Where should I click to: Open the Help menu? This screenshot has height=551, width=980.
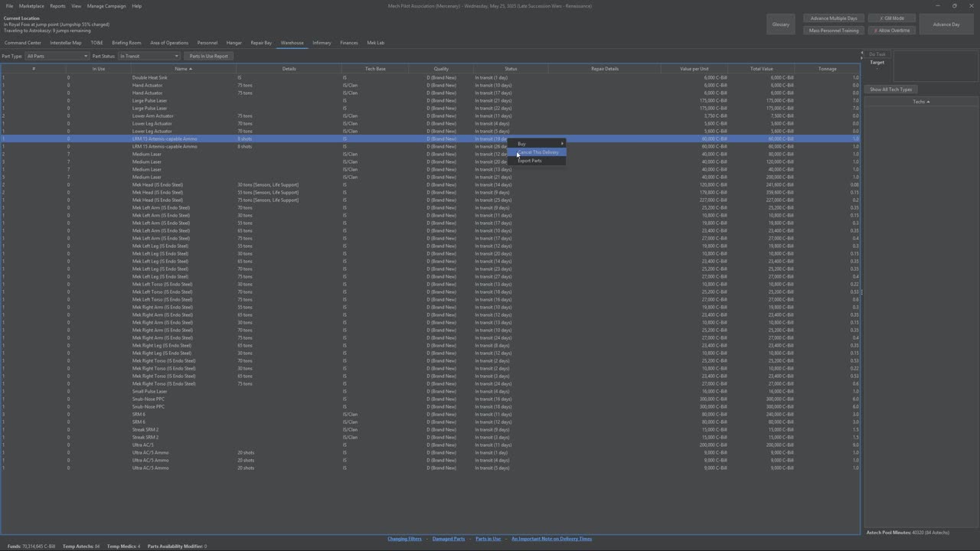pyautogui.click(x=136, y=6)
